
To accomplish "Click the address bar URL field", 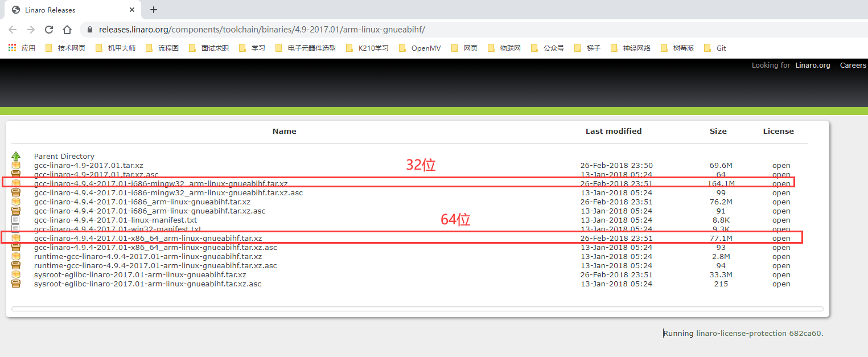I will point(472,30).
